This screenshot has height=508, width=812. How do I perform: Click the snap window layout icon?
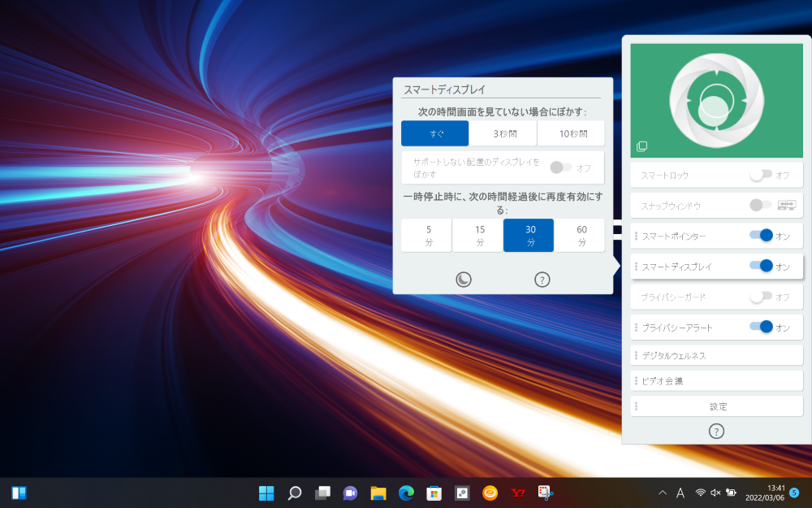click(787, 205)
